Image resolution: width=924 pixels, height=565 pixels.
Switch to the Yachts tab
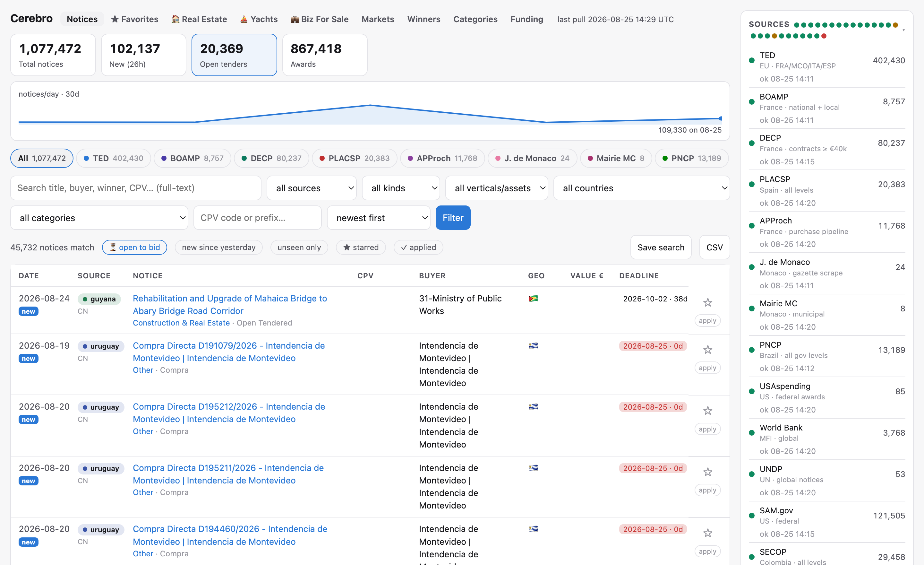259,19
